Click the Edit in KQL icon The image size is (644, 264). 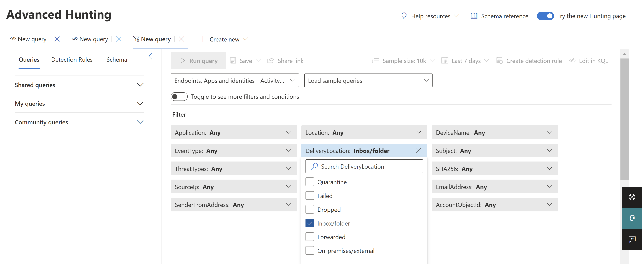pos(572,60)
